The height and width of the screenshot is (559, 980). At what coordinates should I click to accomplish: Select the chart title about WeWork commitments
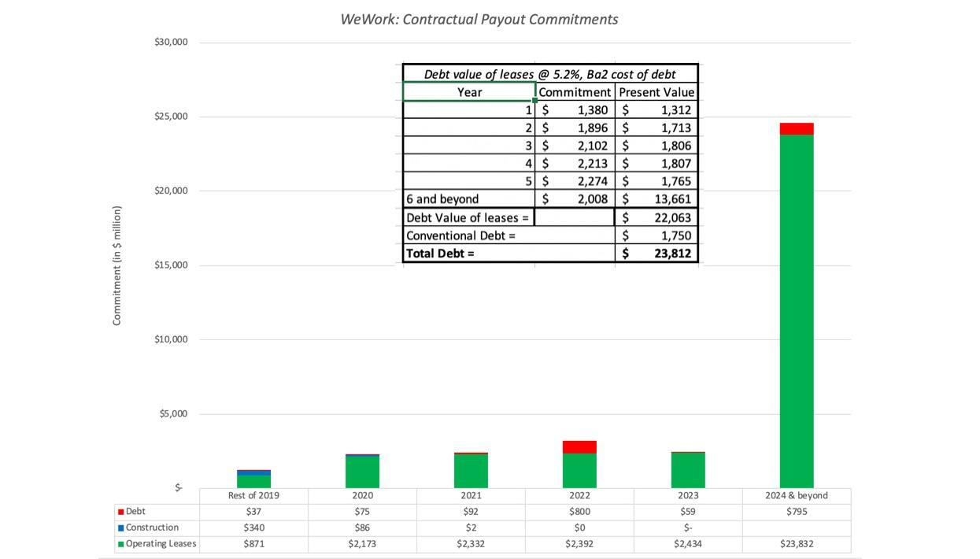click(x=479, y=19)
